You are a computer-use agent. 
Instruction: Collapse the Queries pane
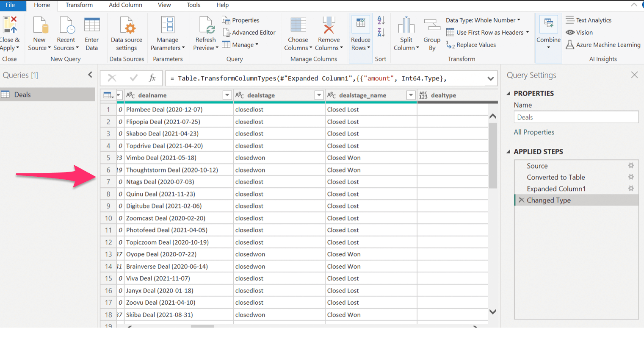tap(90, 75)
